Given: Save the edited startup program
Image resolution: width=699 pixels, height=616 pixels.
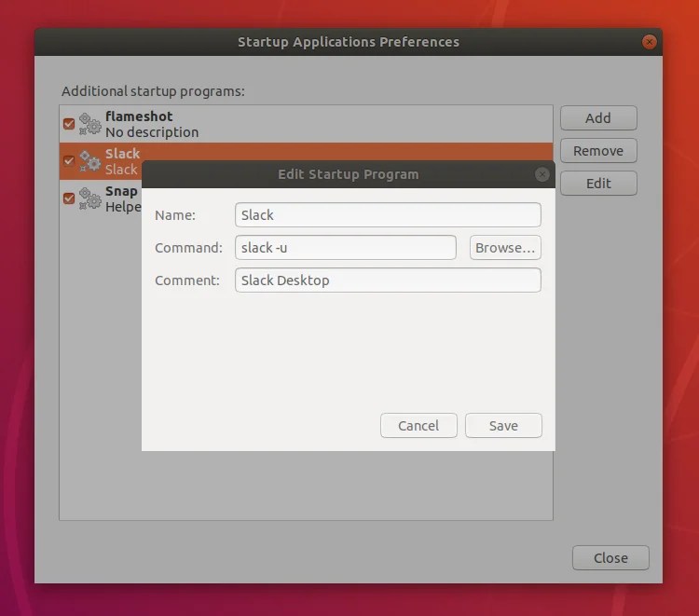Looking at the screenshot, I should [x=503, y=425].
